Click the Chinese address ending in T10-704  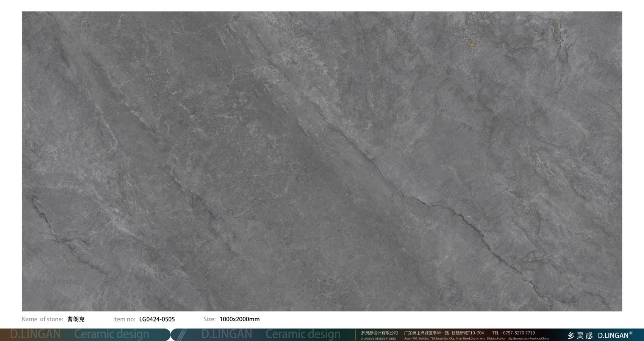[x=444, y=333]
